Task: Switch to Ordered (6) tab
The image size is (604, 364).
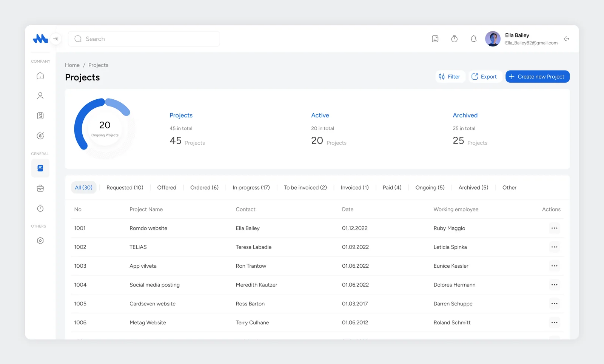Action: tap(204, 187)
